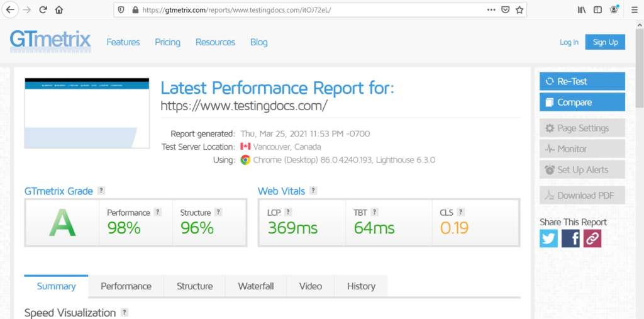This screenshot has height=319, width=644.
Task: Open Features in the top navigation
Action: click(123, 42)
